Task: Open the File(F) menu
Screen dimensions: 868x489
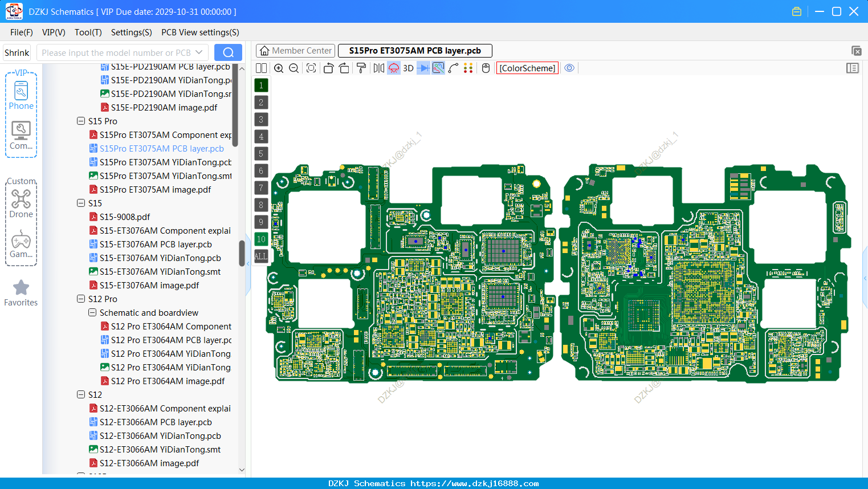Action: click(x=22, y=32)
